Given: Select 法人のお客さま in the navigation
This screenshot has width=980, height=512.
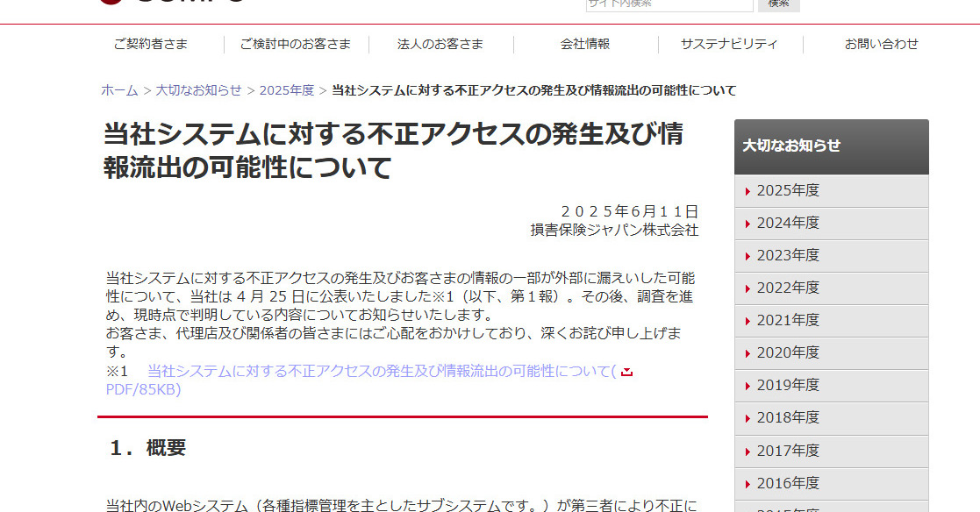Looking at the screenshot, I should click(x=440, y=44).
